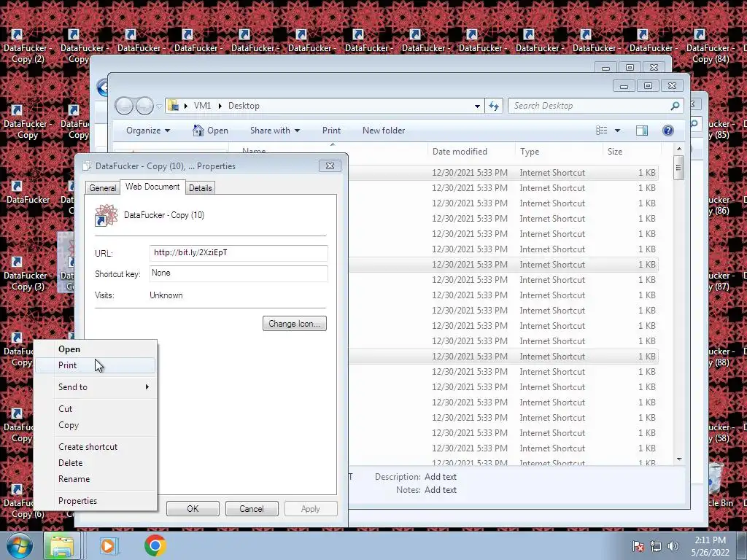
Task: Click the folder icon in address bar
Action: (174, 106)
